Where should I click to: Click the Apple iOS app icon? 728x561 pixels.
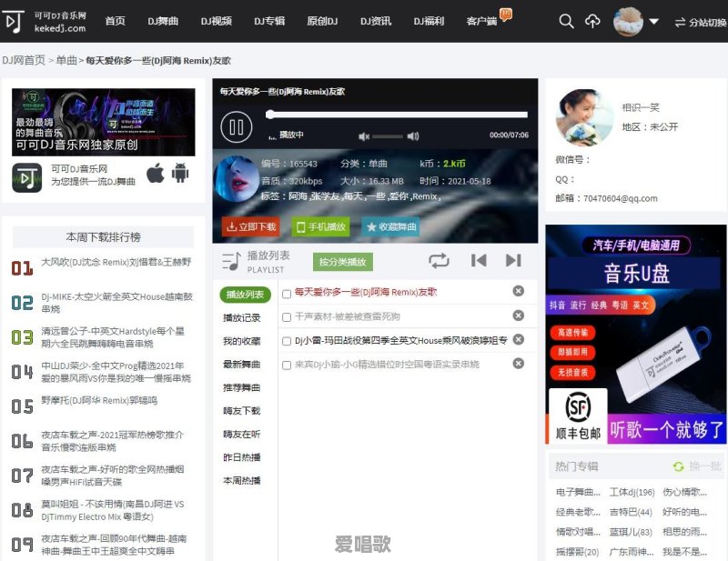click(x=155, y=174)
